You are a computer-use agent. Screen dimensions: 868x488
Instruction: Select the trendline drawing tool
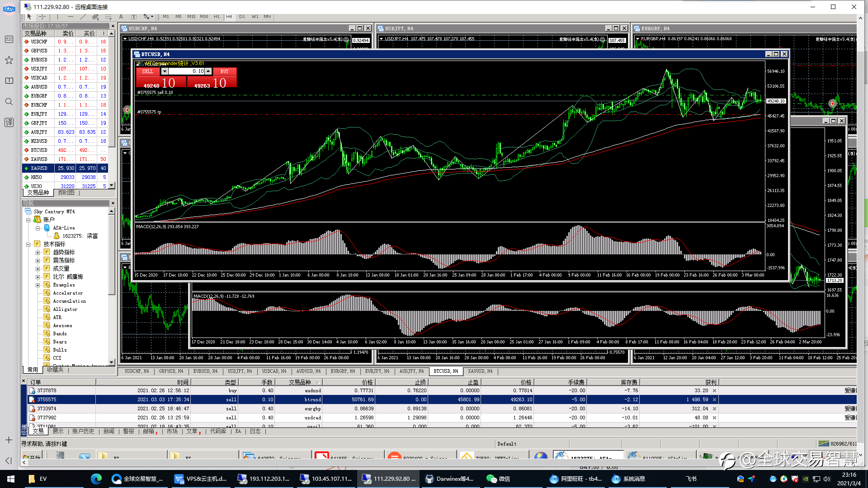[83, 17]
